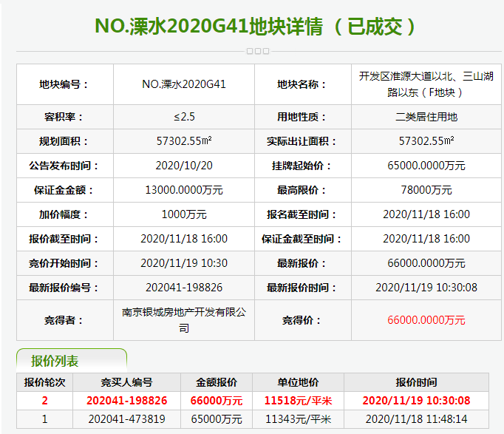Select the 实际出让面积 value 57302.55㎡
504x434 pixels.
point(426,141)
